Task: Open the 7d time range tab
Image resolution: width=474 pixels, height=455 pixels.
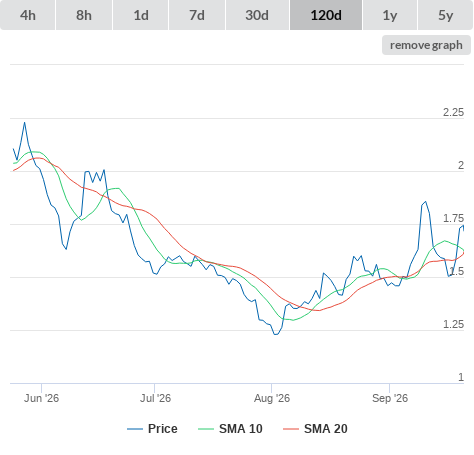Action: (x=197, y=15)
